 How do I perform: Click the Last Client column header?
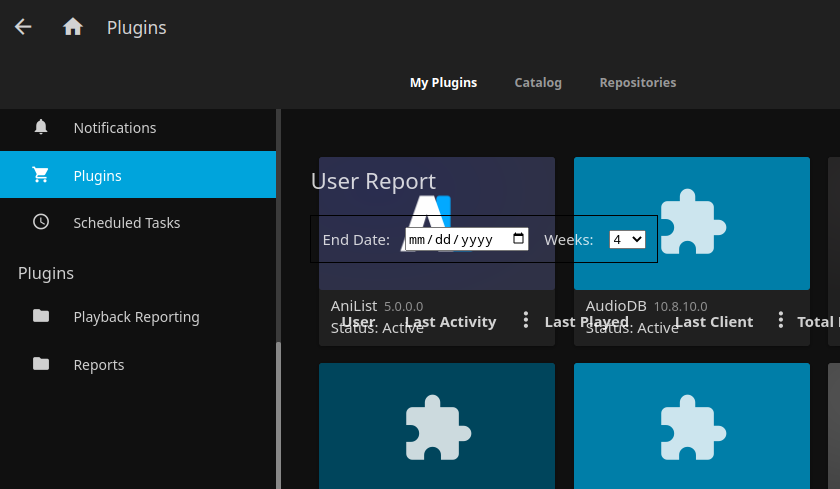coord(714,322)
